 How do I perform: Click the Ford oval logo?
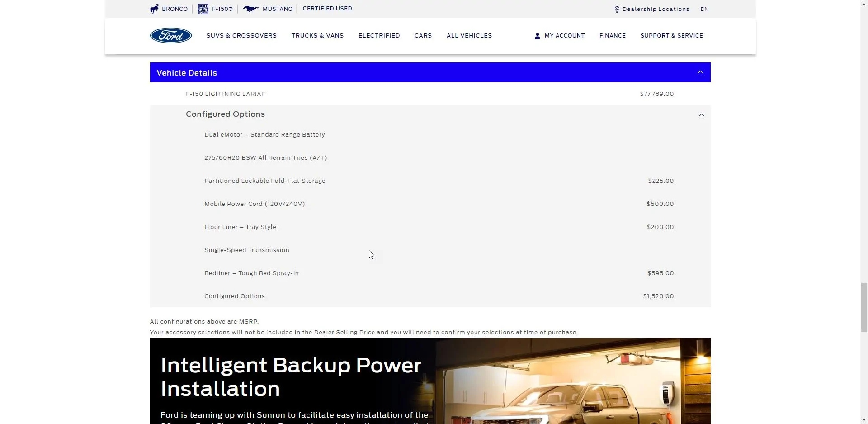click(x=170, y=36)
